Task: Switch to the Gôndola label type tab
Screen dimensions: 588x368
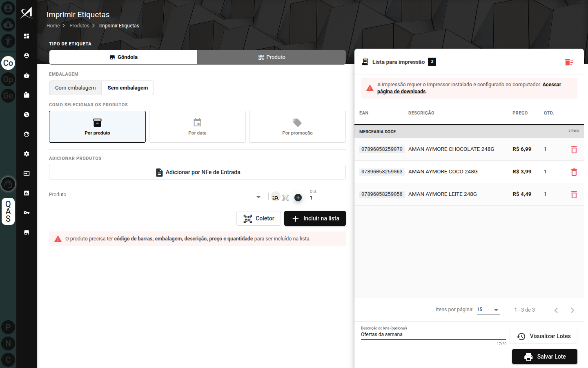Action: [123, 57]
